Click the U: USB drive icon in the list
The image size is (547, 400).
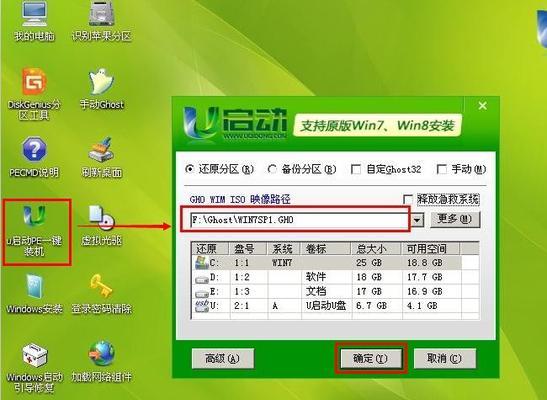pos(202,306)
